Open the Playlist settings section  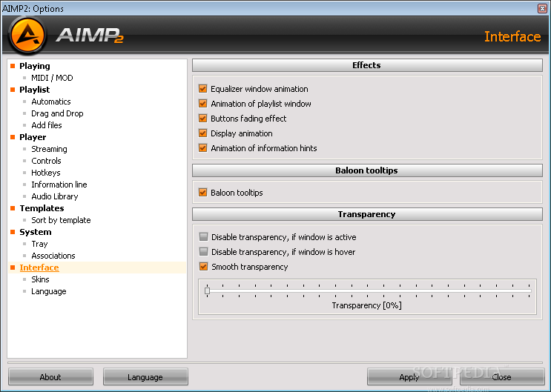(34, 90)
